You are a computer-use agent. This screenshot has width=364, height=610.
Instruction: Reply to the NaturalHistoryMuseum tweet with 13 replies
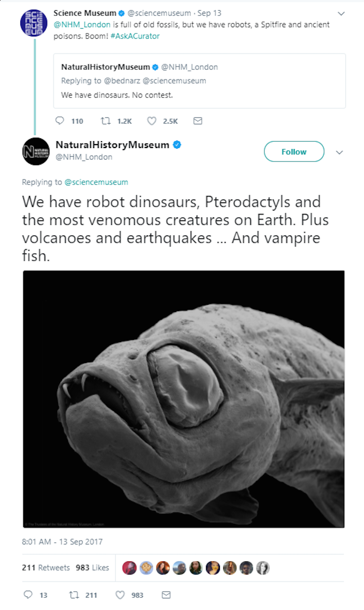click(28, 595)
